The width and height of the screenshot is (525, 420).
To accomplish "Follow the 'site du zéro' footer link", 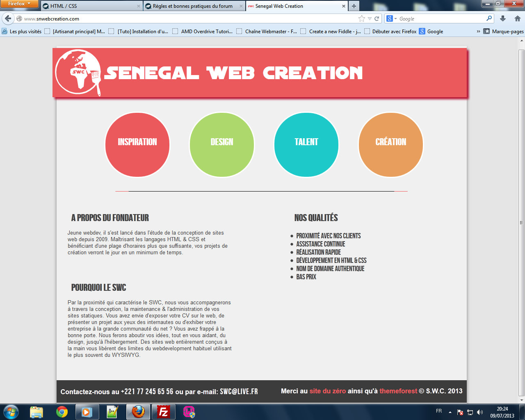I will pyautogui.click(x=327, y=391).
